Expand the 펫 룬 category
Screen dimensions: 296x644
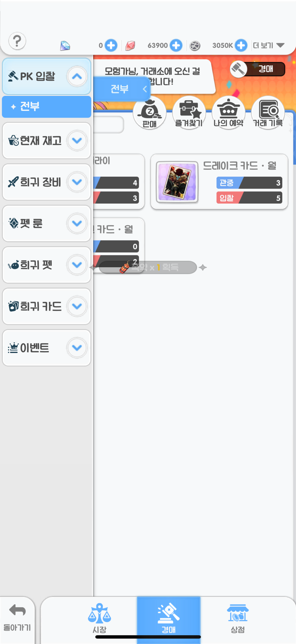tap(77, 223)
